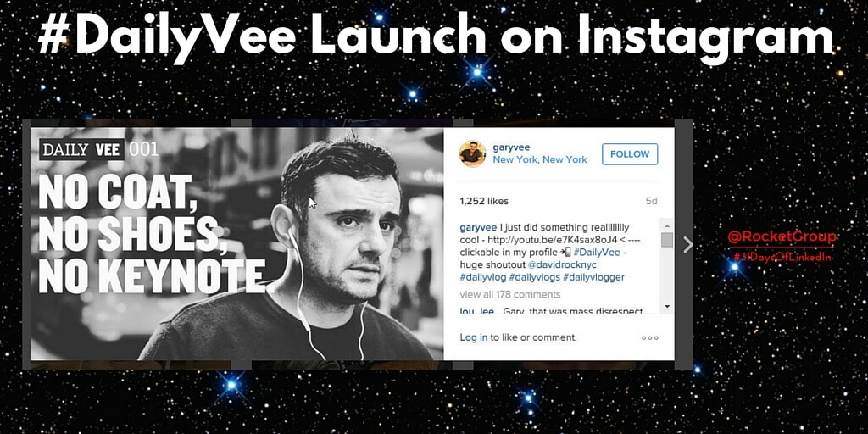The height and width of the screenshot is (434, 868).
Task: Expand view all 178 comments
Action: coord(509,294)
